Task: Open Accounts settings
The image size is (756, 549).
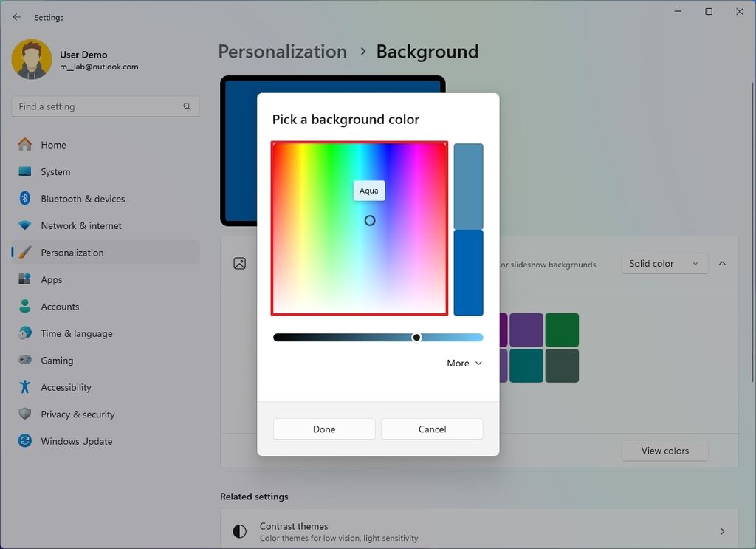Action: [x=60, y=306]
